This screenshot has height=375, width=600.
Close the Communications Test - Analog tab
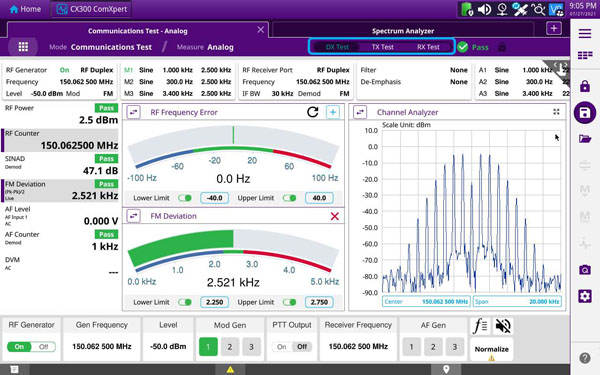[x=260, y=30]
